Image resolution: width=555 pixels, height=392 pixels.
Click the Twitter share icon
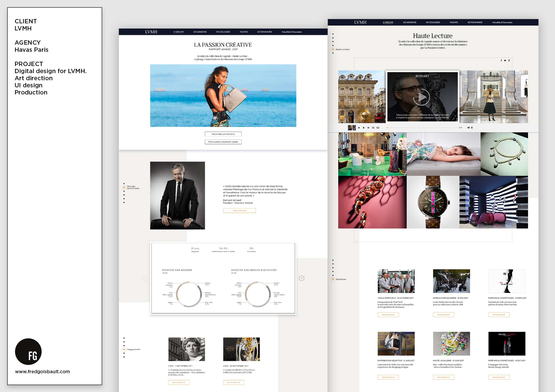pos(505,60)
